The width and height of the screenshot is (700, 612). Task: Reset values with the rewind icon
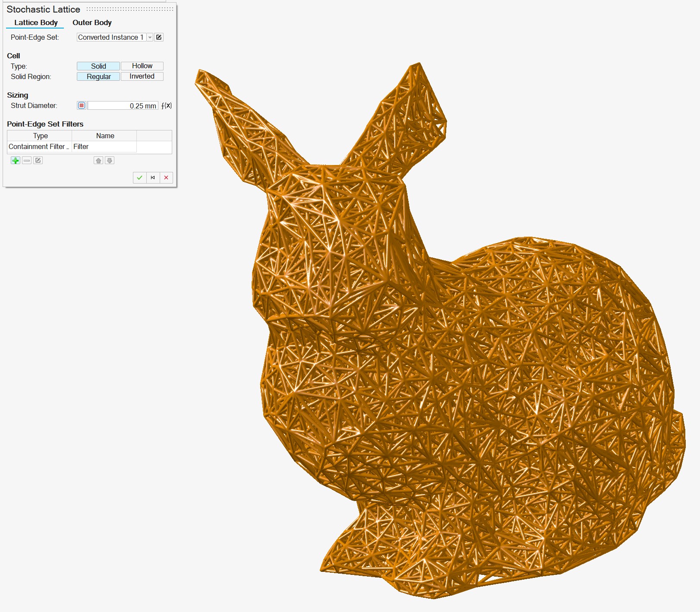pos(153,178)
